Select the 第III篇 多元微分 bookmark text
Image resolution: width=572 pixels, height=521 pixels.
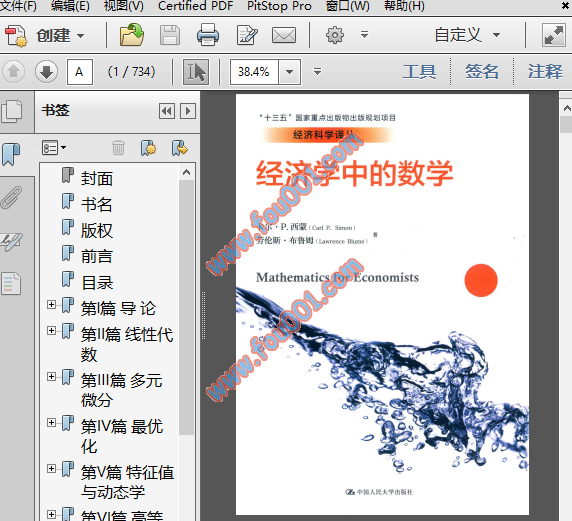point(121,390)
